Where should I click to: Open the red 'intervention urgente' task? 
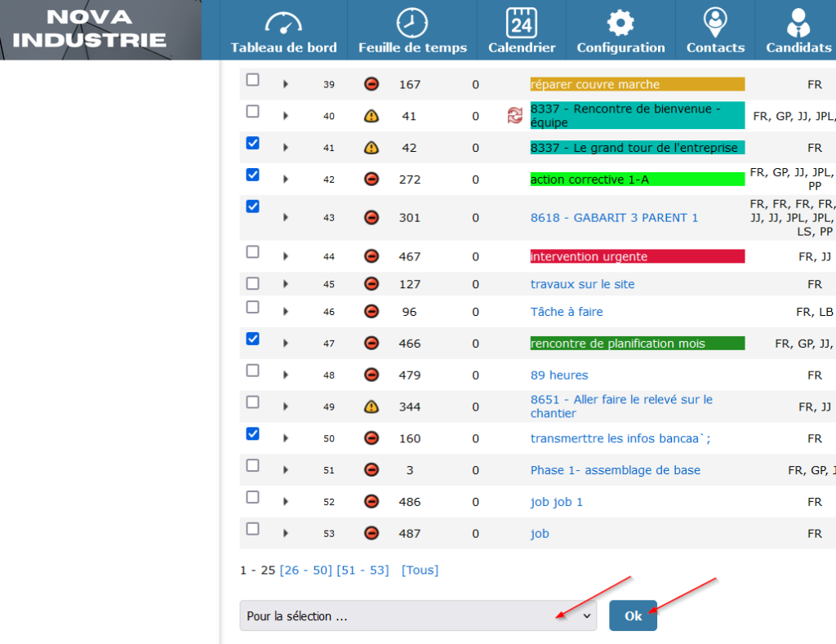[x=589, y=256]
